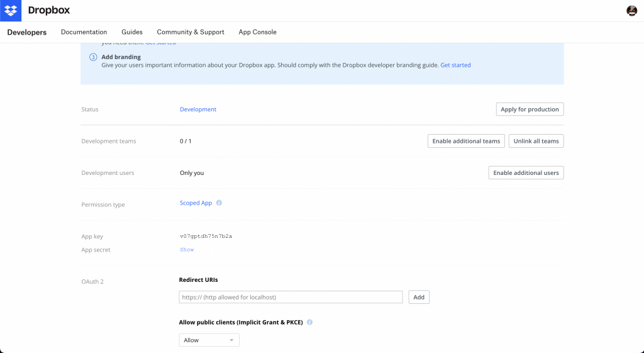644x353 pixels.
Task: Open the Documentation menu item
Action: tap(84, 32)
